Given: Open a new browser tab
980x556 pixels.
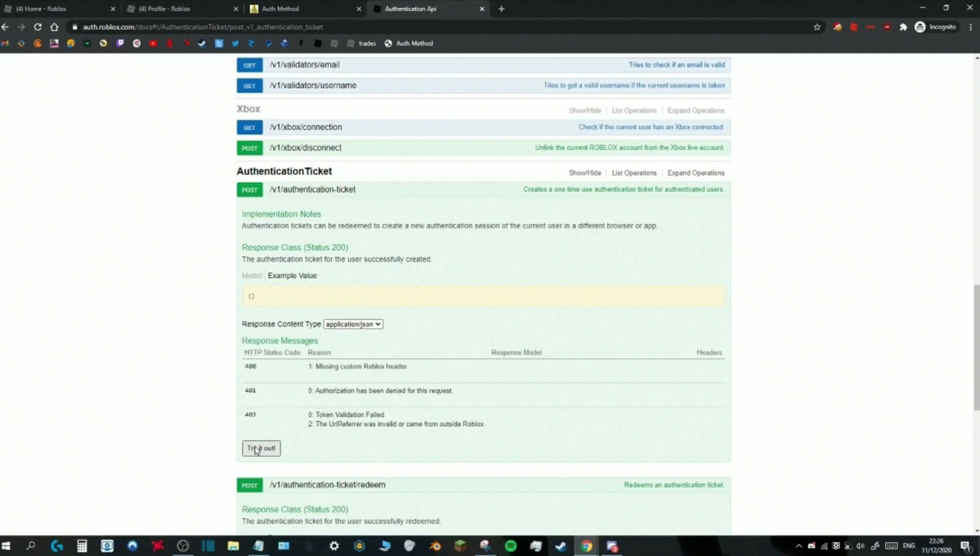Looking at the screenshot, I should (501, 9).
